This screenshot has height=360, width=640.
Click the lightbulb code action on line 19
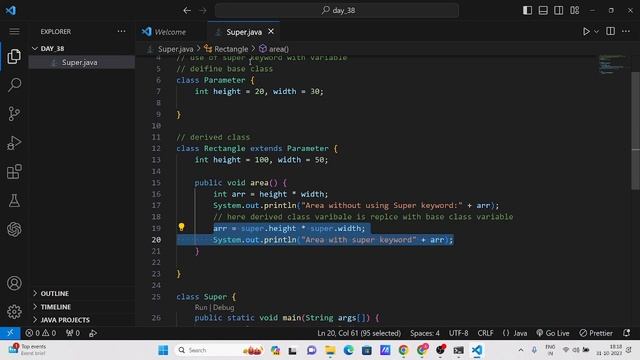tap(181, 227)
